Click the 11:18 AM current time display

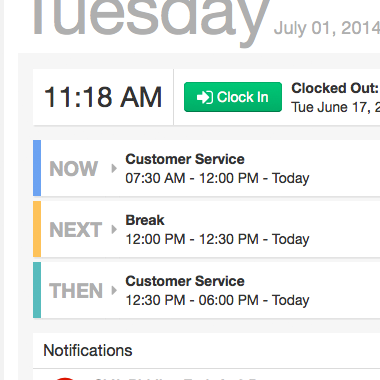point(103,97)
